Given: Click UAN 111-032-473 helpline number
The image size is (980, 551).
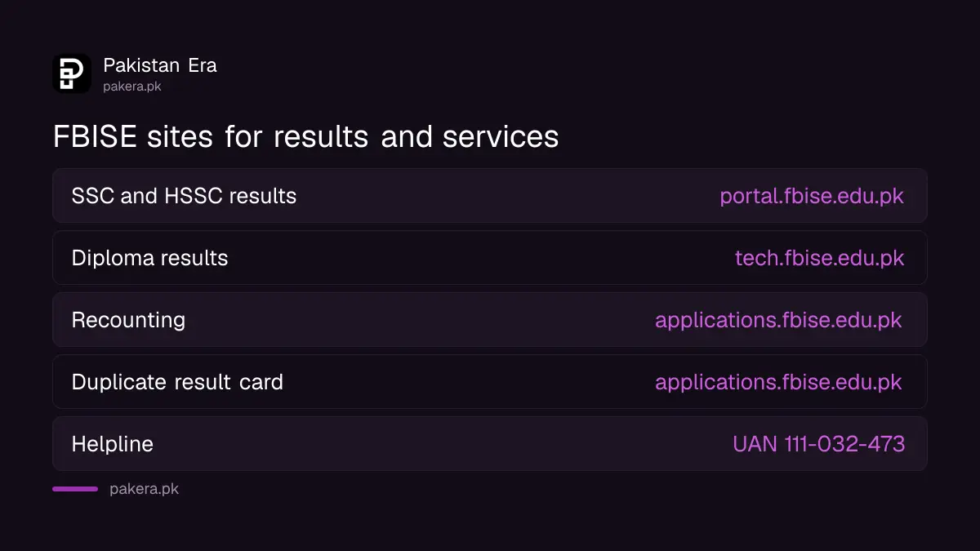Looking at the screenshot, I should click(819, 444).
